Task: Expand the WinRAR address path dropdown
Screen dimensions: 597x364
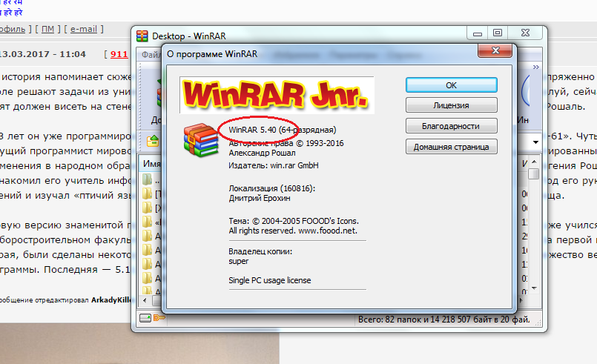Action: [535, 142]
